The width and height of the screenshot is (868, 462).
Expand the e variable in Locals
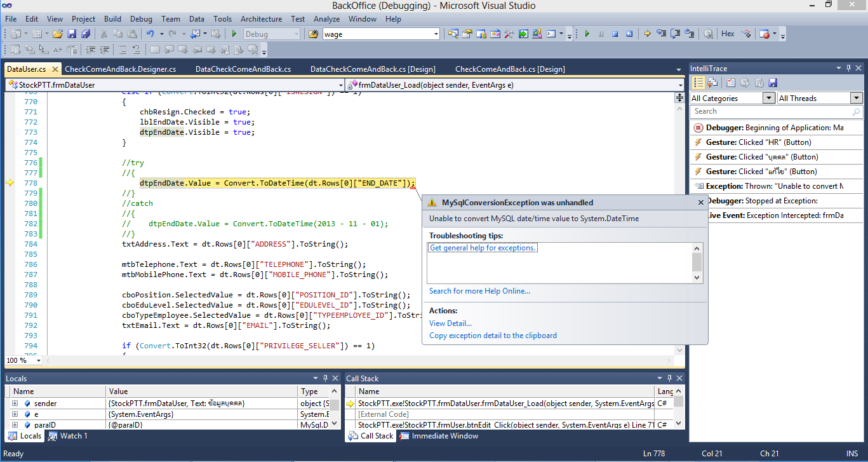tap(15, 414)
